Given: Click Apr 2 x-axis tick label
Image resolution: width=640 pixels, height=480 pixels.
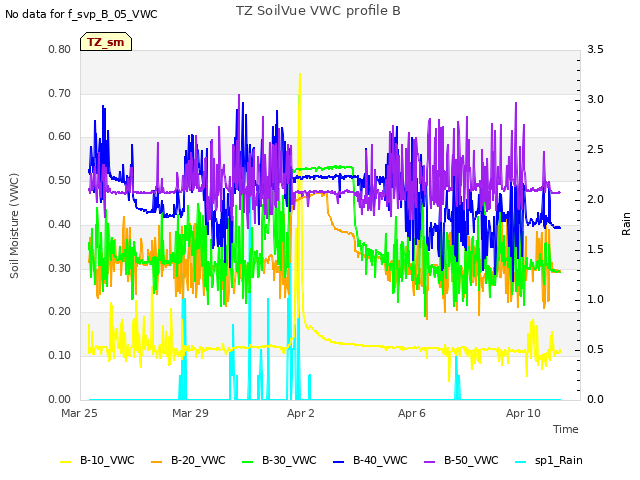Looking at the screenshot, I should (x=301, y=413).
